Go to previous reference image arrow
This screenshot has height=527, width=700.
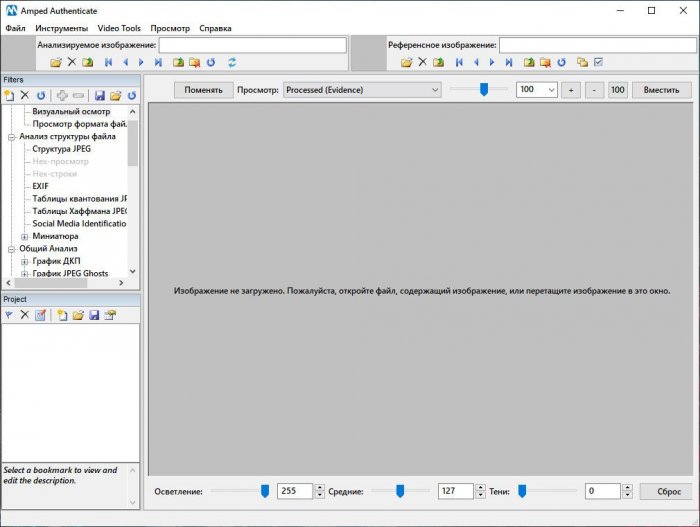pyautogui.click(x=475, y=62)
